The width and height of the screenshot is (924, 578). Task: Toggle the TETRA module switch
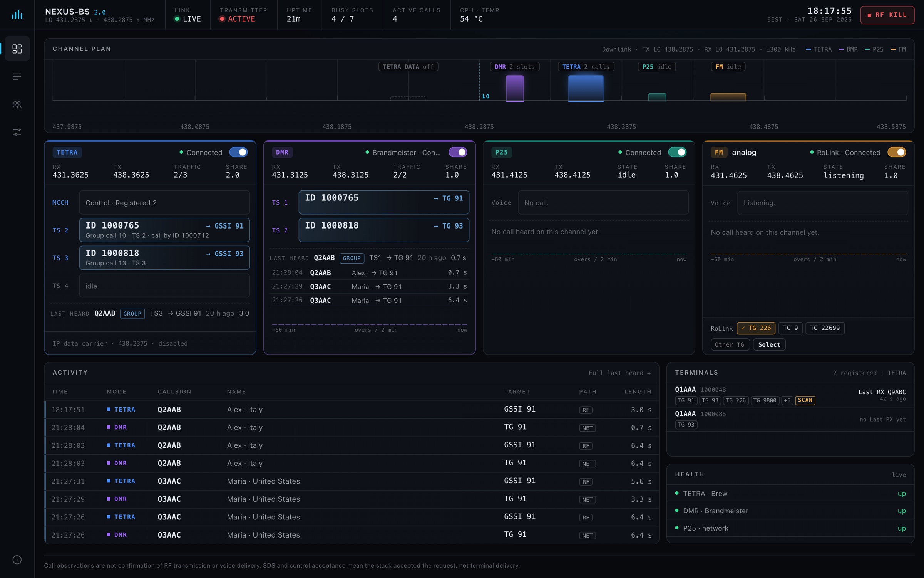pyautogui.click(x=238, y=152)
